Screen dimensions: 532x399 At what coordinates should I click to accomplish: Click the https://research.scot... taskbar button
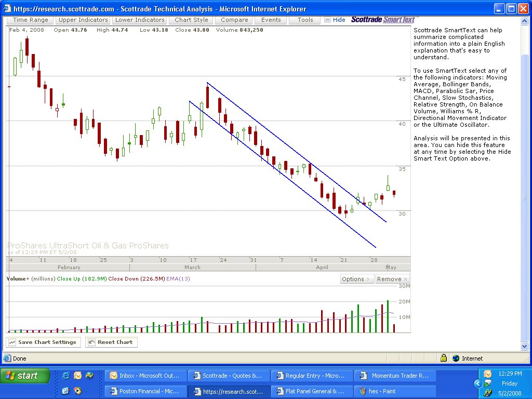pyautogui.click(x=229, y=391)
